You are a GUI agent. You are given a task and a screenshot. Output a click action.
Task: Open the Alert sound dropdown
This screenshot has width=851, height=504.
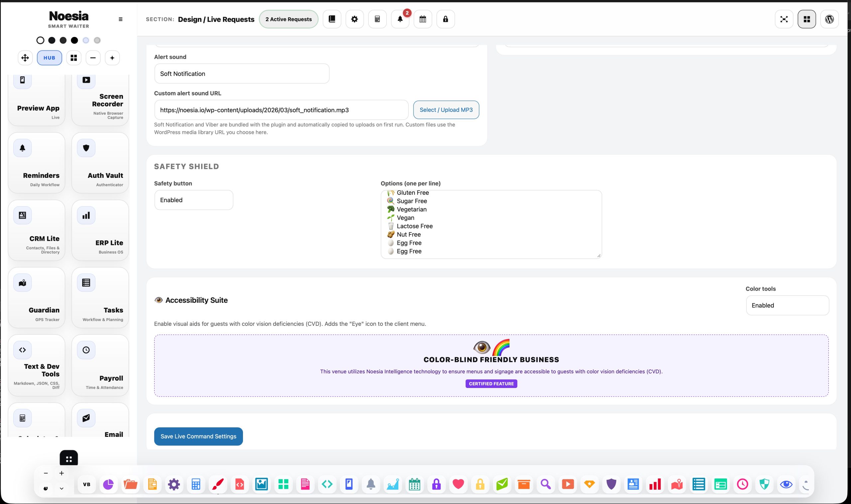pos(242,74)
